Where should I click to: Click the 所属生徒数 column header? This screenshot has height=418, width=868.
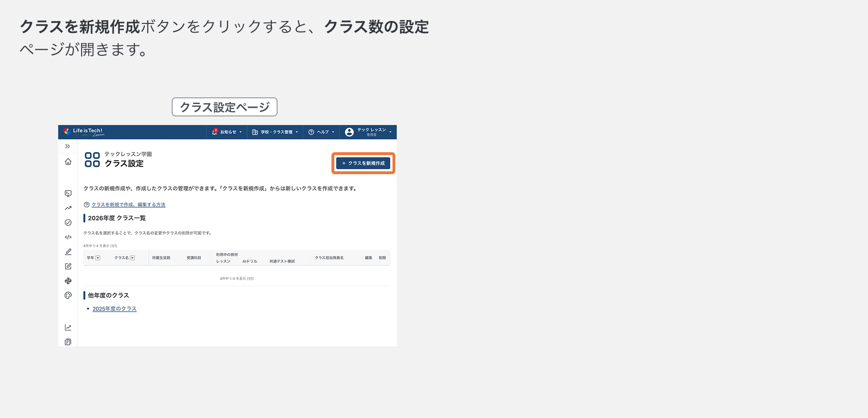tap(161, 258)
